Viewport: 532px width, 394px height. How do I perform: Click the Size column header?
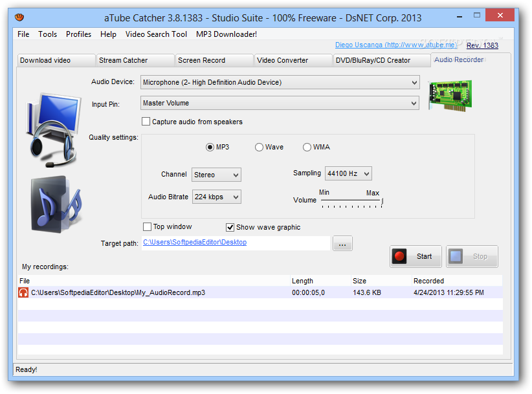[x=381, y=281]
